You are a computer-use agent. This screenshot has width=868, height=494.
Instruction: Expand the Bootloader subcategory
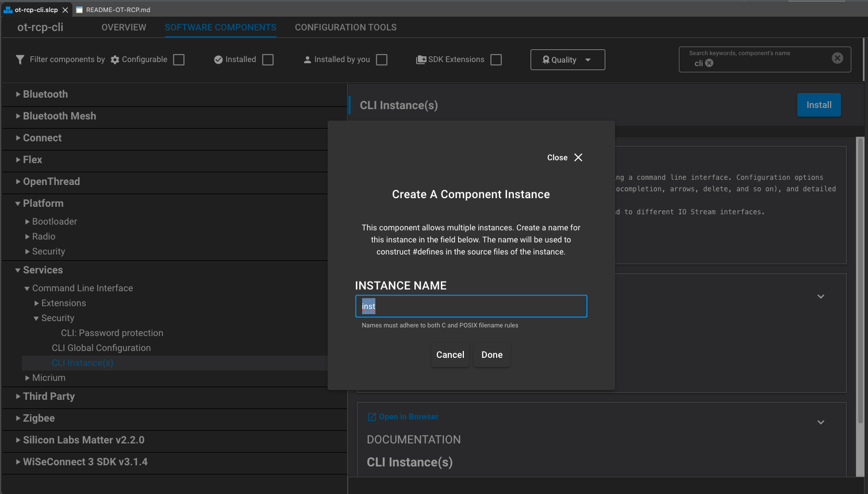click(x=28, y=222)
